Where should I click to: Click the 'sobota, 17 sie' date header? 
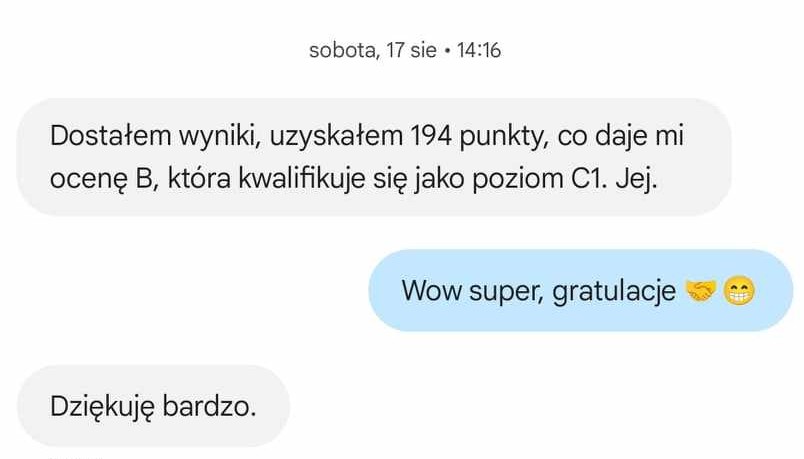tap(373, 50)
